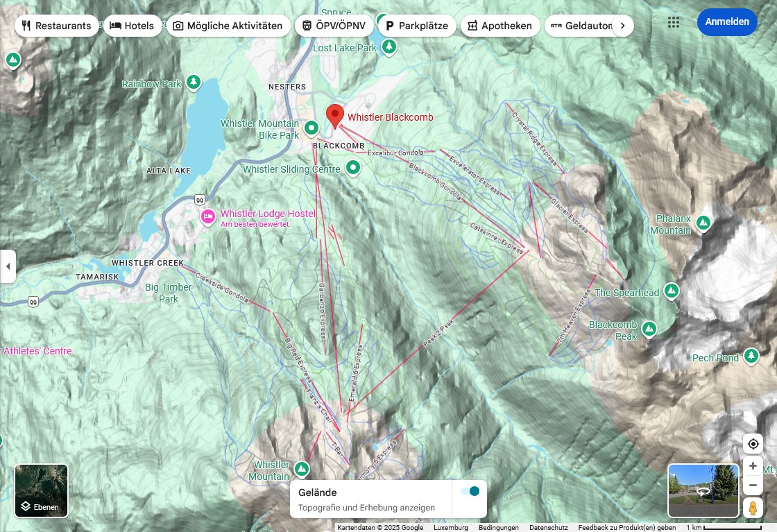
Task: Click the Apotheken chip
Action: [x=500, y=26]
